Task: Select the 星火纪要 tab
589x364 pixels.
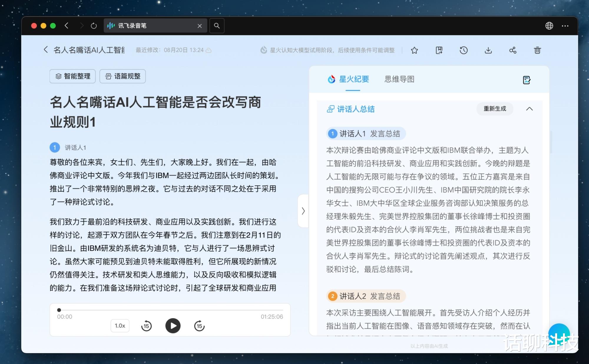Action: click(x=353, y=79)
